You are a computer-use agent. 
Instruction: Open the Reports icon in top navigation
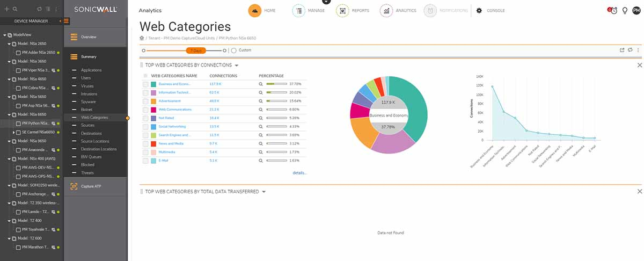pyautogui.click(x=342, y=11)
